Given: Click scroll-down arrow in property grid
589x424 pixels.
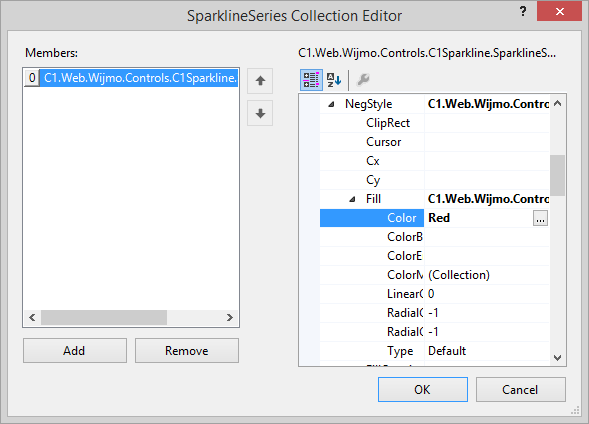Looking at the screenshot, I should pos(558,358).
